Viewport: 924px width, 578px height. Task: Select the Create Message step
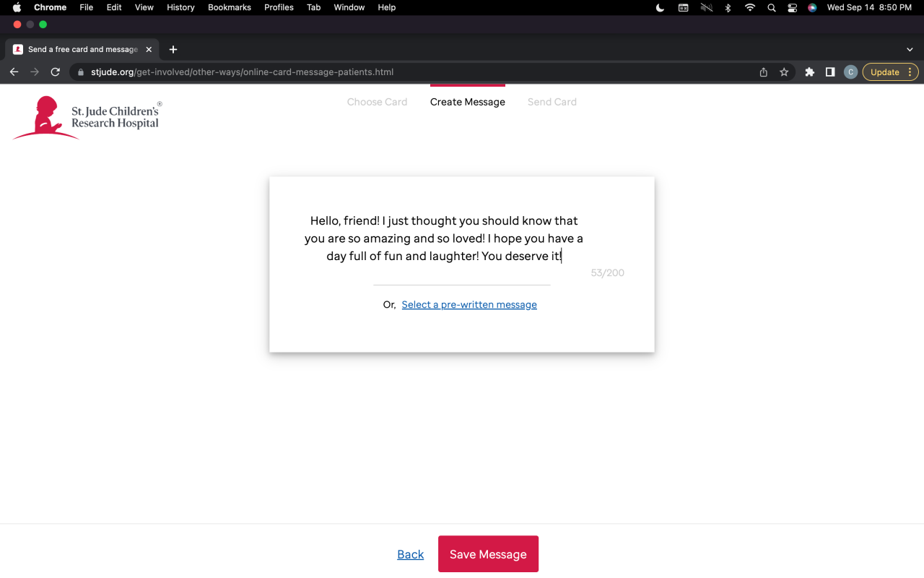[x=468, y=102]
